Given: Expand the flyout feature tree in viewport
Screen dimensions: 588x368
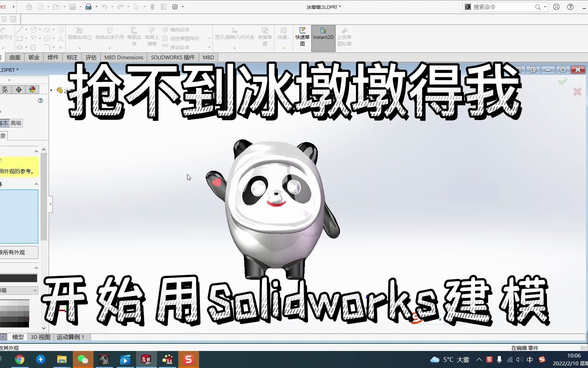Looking at the screenshot, I should coord(51,90).
